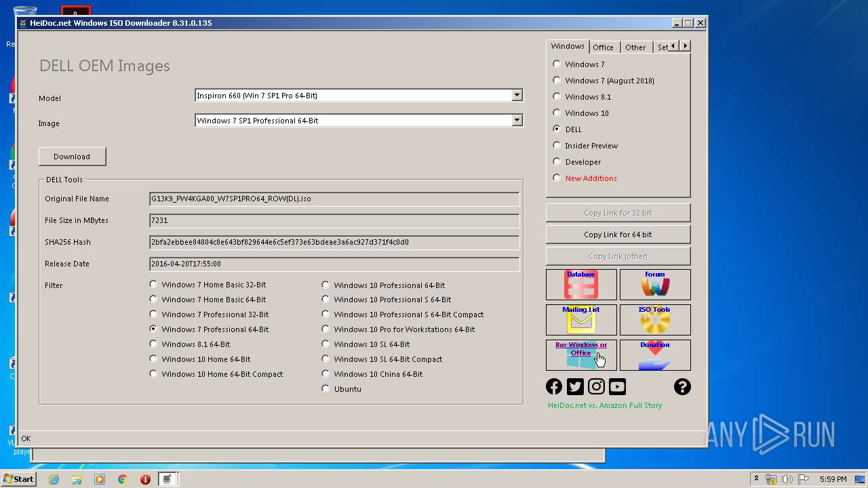Expand the Image dropdown arrow
Screen dimensions: 868x488
517,121
